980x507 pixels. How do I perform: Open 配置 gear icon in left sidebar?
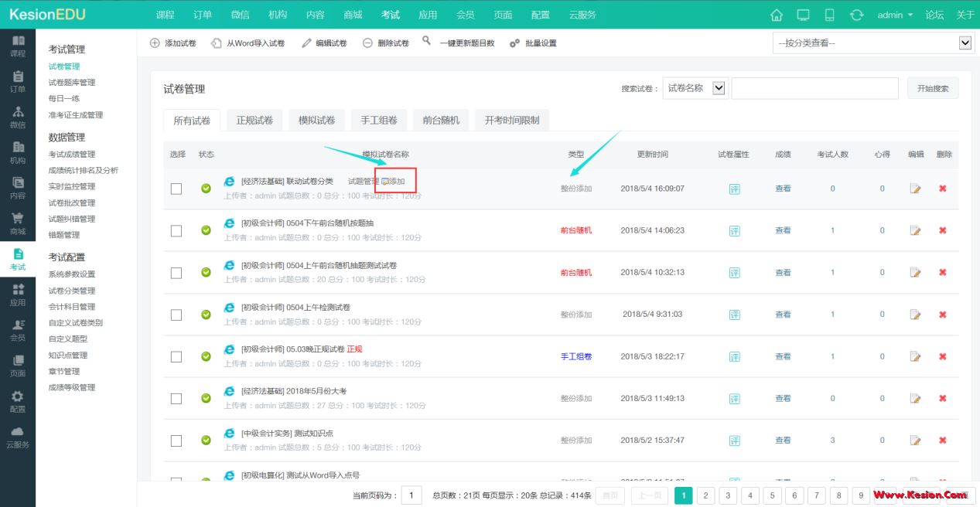pyautogui.click(x=18, y=400)
